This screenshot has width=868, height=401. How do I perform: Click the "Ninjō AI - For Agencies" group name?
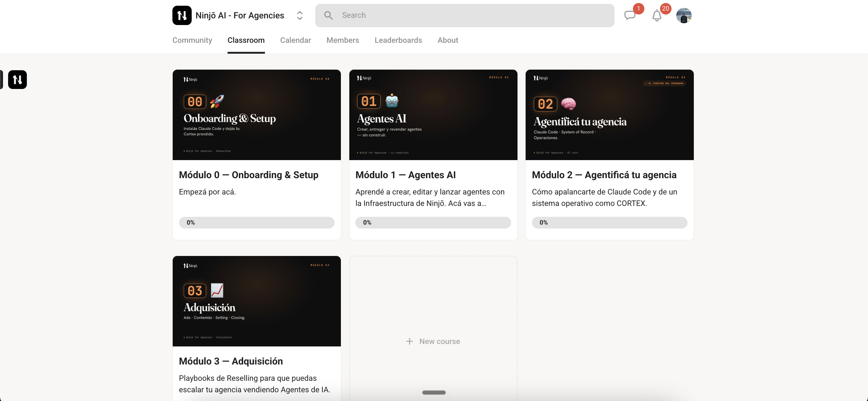240,15
